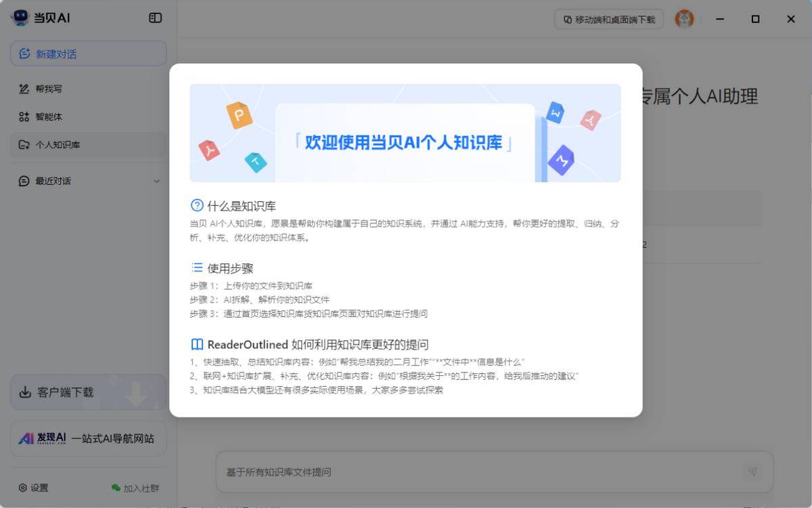Open the 帮我写 writing assistant
The width and height of the screenshot is (812, 508).
pyautogui.click(x=49, y=89)
